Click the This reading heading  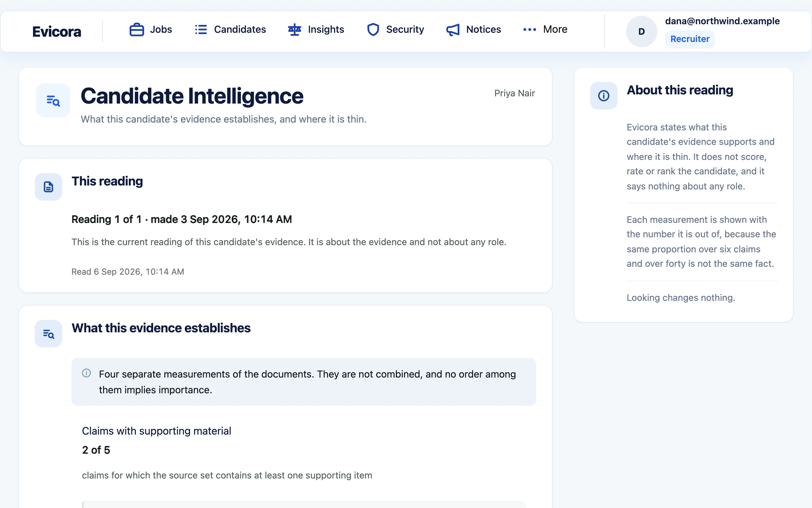107,181
